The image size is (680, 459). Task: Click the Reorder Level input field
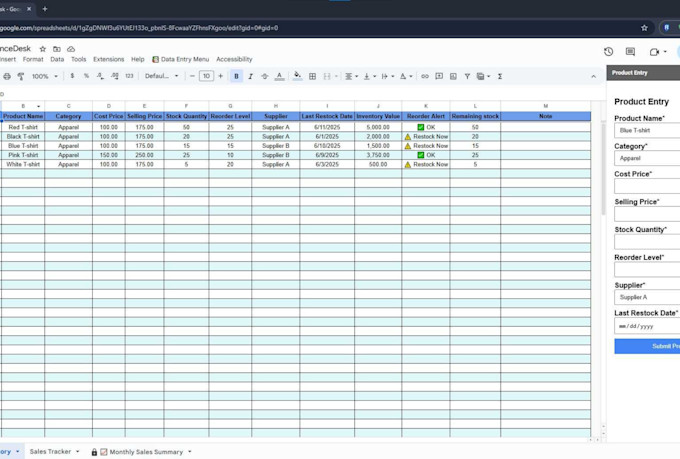tap(647, 269)
